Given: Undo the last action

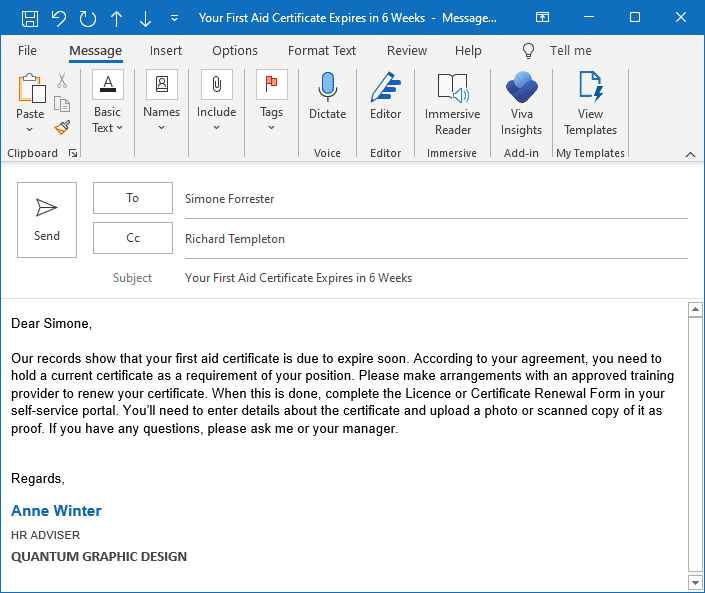Looking at the screenshot, I should [59, 18].
